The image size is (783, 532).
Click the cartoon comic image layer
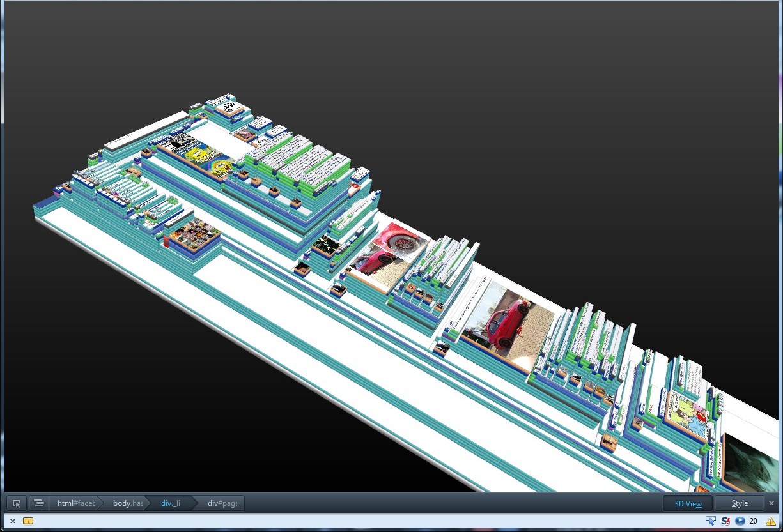pos(688,413)
